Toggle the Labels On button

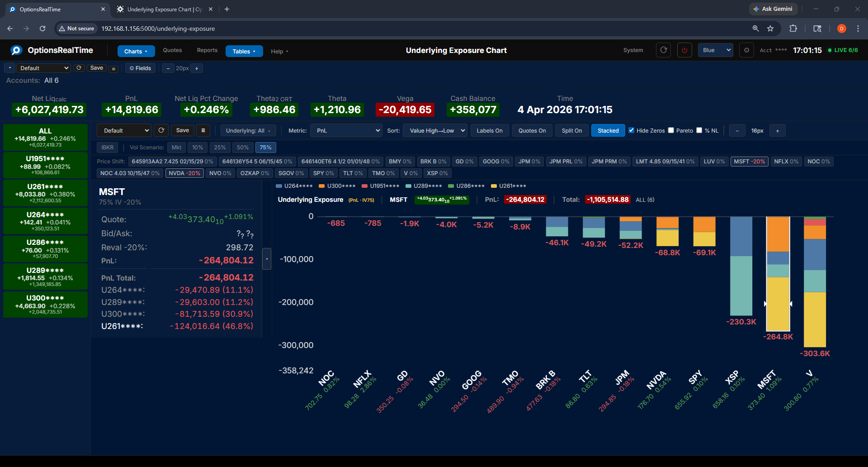[x=490, y=130]
